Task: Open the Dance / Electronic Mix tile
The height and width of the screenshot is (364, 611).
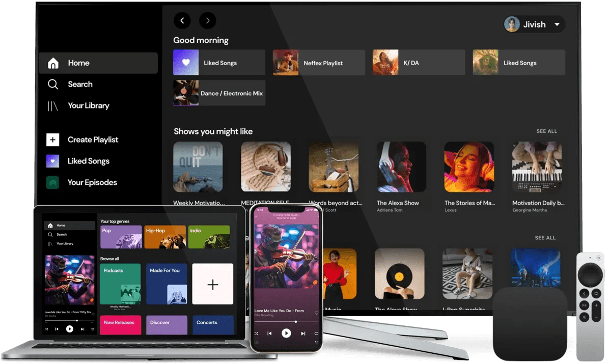Action: tap(219, 93)
